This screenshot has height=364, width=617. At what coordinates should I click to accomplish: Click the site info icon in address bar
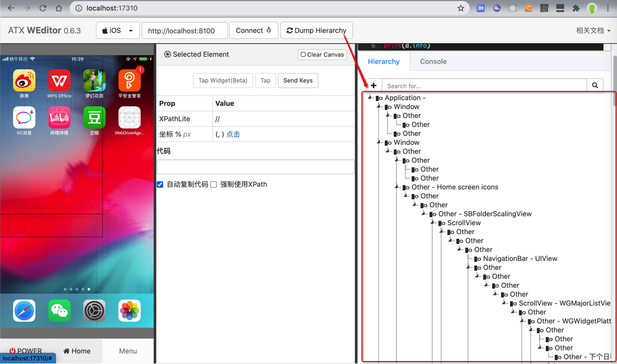[79, 8]
